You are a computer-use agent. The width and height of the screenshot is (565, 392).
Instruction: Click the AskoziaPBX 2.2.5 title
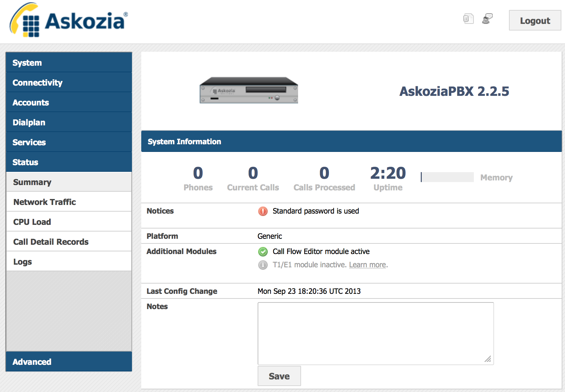[x=454, y=91]
